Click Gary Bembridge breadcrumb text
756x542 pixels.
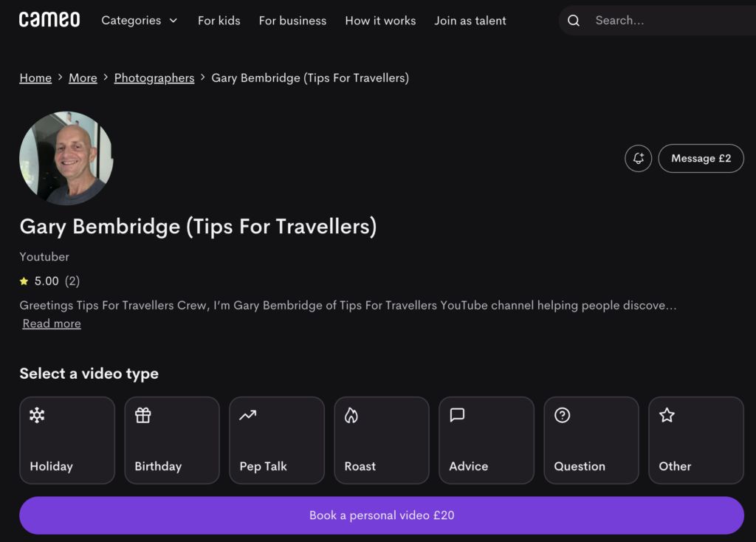point(310,78)
